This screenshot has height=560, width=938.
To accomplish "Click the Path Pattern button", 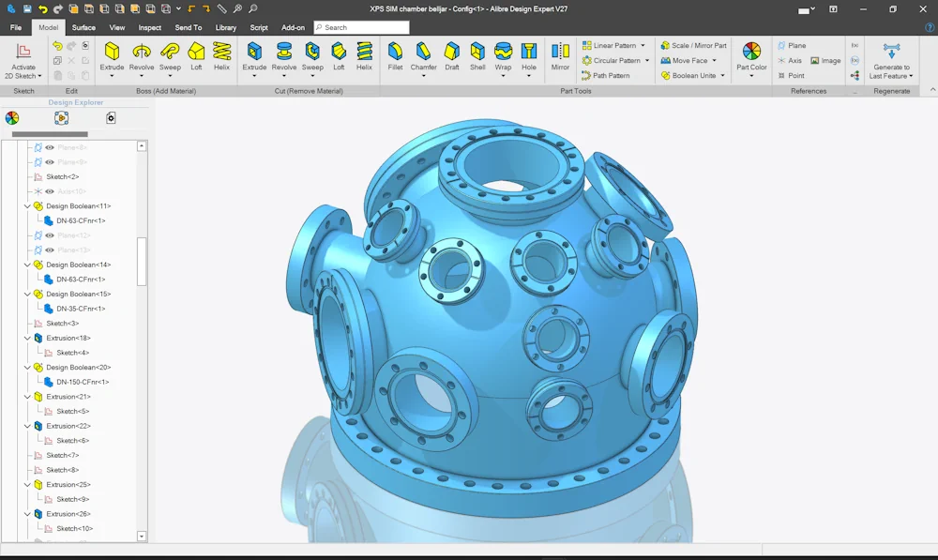I will [606, 75].
